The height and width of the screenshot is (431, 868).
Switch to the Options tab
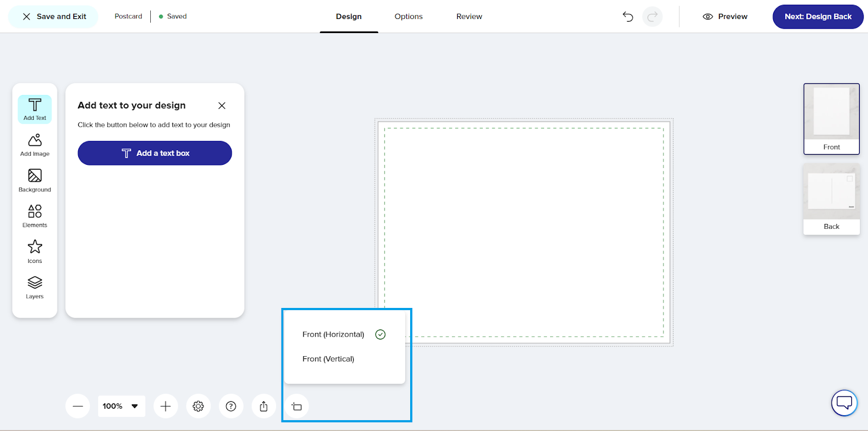pyautogui.click(x=409, y=17)
